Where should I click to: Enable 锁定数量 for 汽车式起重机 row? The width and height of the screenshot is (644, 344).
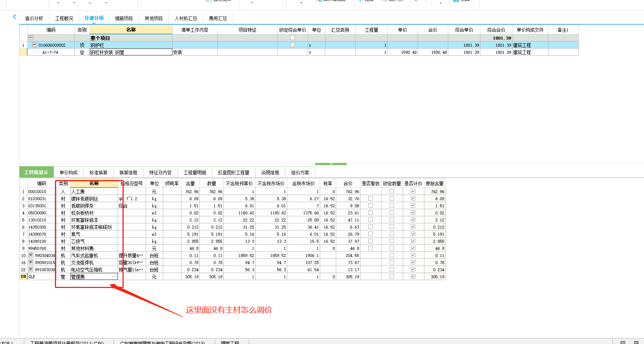pos(392,255)
